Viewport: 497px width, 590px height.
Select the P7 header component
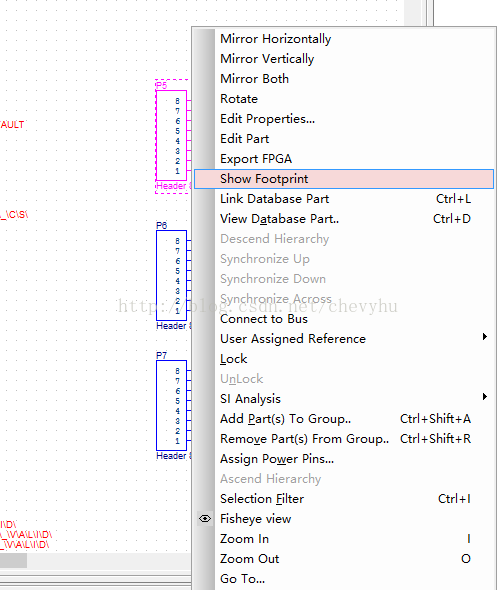(172, 405)
